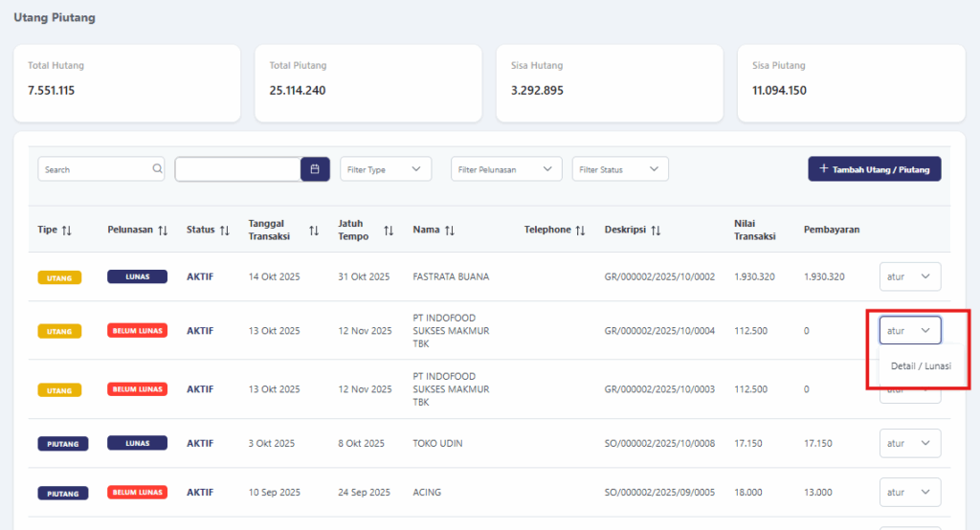Sort by Nama column arrows
This screenshot has height=530, width=980.
click(449, 231)
